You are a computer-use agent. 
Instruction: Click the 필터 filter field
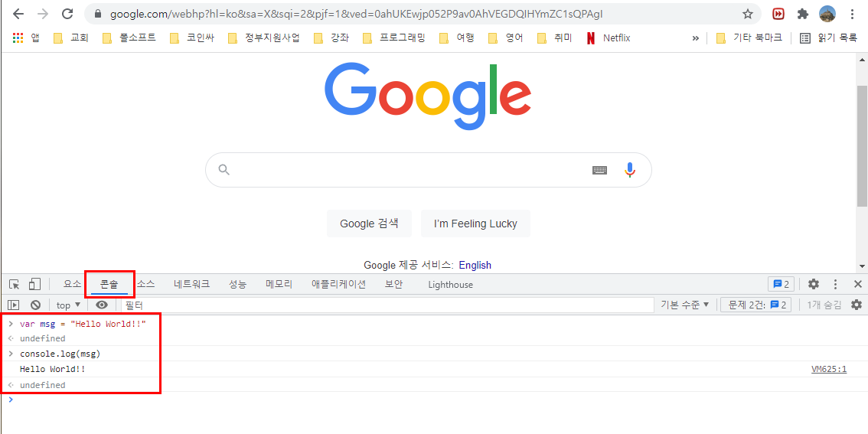point(387,305)
